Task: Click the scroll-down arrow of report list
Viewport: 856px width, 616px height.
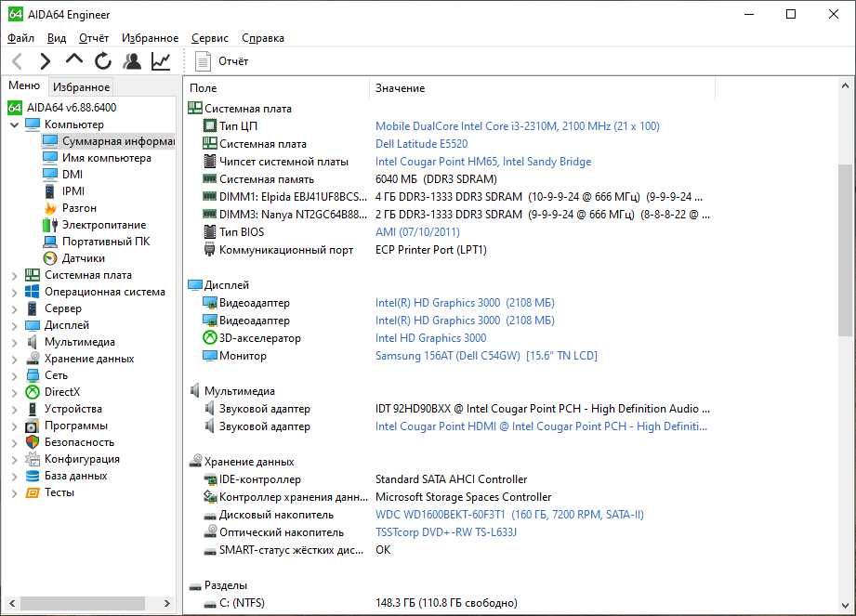Action: pos(845,605)
